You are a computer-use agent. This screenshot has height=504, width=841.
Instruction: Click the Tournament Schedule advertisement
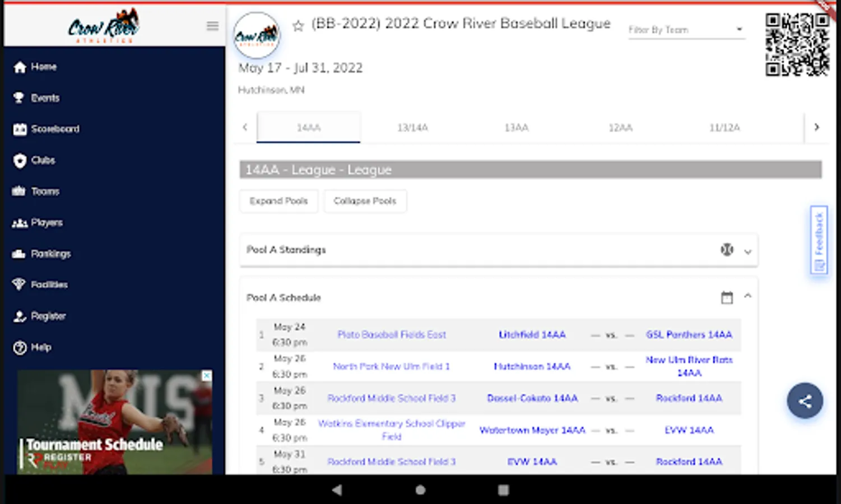[115, 423]
